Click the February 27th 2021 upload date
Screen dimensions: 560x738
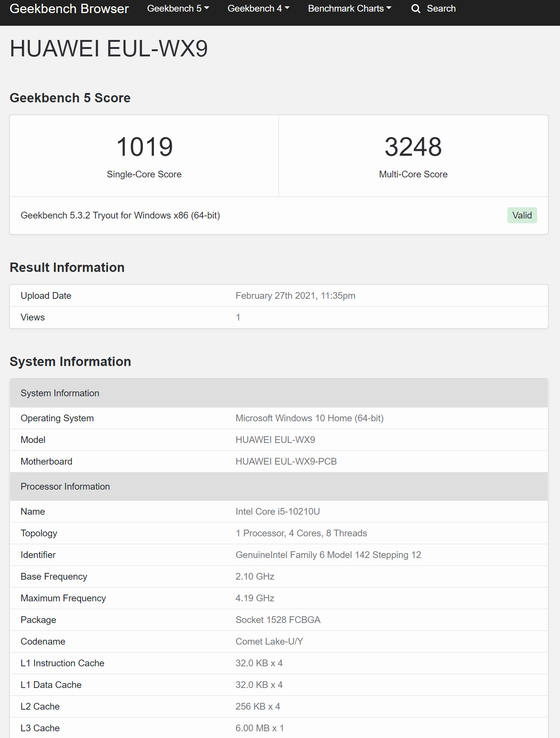click(x=295, y=296)
